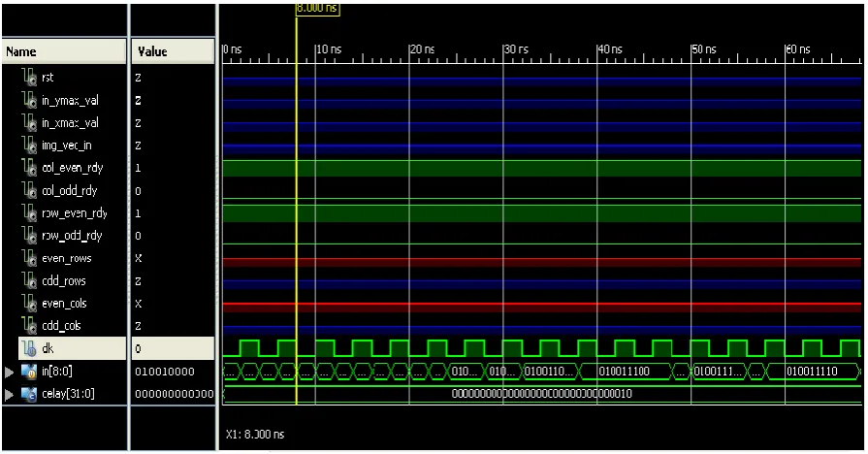Select the odd_cols signal name
Image resolution: width=868 pixels, height=454 pixels.
[61, 326]
